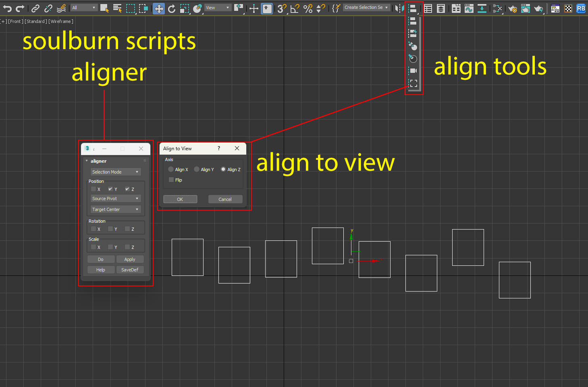The image size is (588, 387).
Task: Click Render Production teapot icon
Action: point(538,8)
